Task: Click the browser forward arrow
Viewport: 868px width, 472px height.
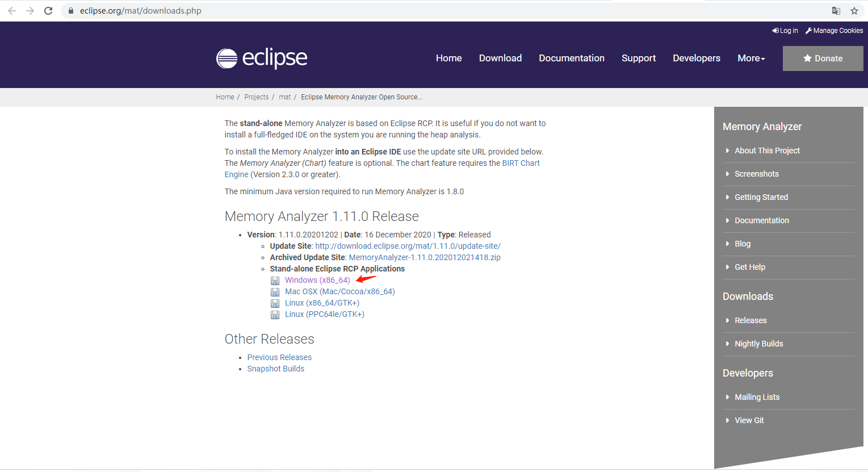Action: 30,11
